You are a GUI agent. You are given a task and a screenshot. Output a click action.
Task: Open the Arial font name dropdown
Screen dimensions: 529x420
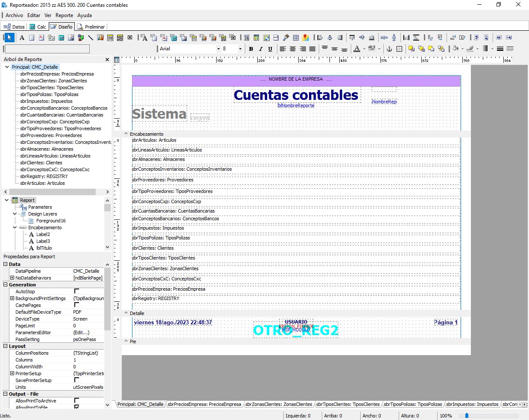[x=218, y=49]
